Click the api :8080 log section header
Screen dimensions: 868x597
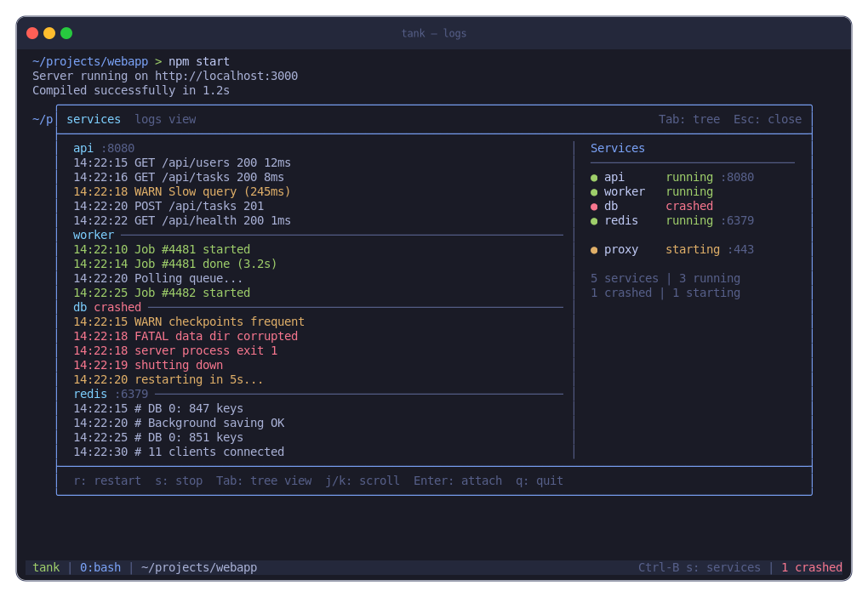pyautogui.click(x=104, y=148)
